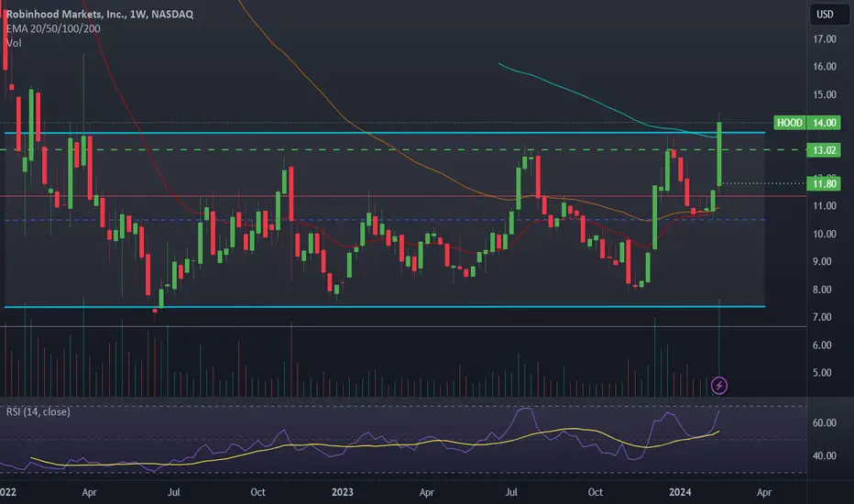The image size is (854, 504).
Task: Click the purple lightning earnings event icon
Action: [719, 386]
